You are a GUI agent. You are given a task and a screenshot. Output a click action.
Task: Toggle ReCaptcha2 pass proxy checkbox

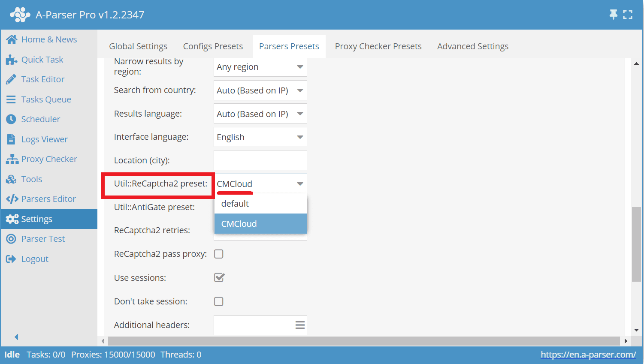pos(219,254)
